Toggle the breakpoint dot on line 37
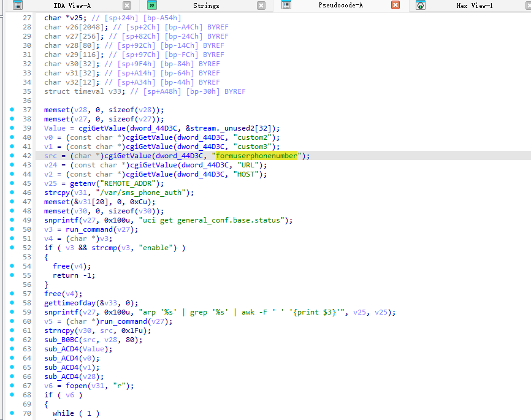 (x=12, y=110)
